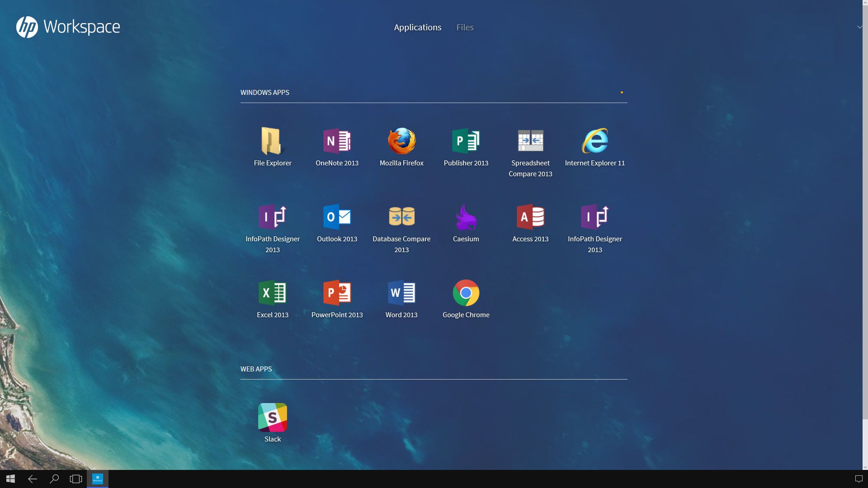Switch to the Applications tab
868x488 pixels.
click(417, 27)
